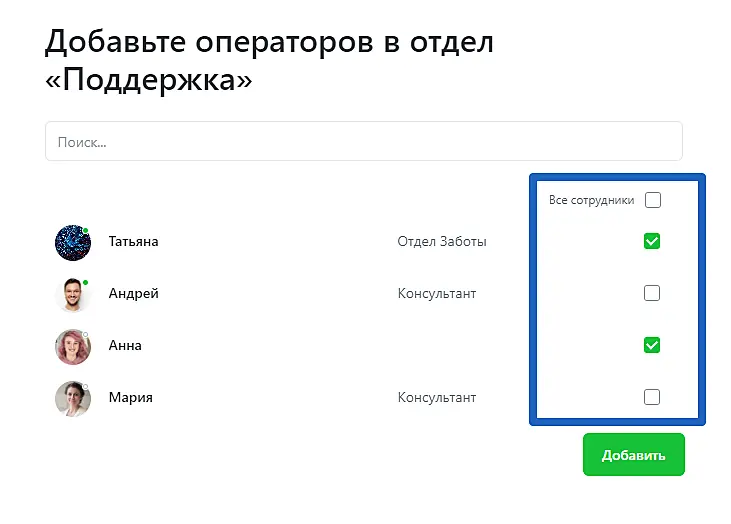Click Андрей's "Консультант" role label

pyautogui.click(x=436, y=294)
